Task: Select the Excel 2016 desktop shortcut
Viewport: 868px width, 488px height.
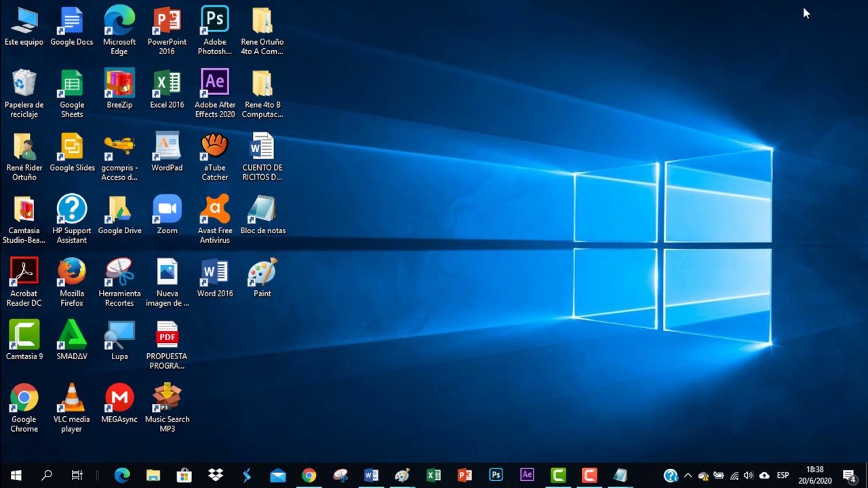Action: click(167, 89)
